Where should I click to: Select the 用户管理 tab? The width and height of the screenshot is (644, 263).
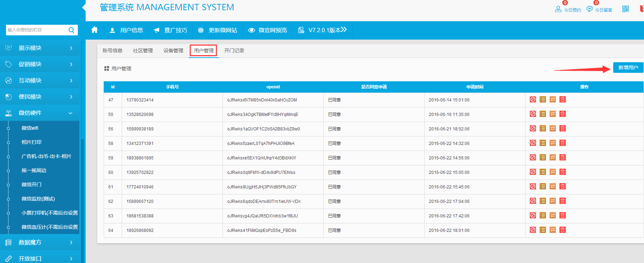click(204, 51)
